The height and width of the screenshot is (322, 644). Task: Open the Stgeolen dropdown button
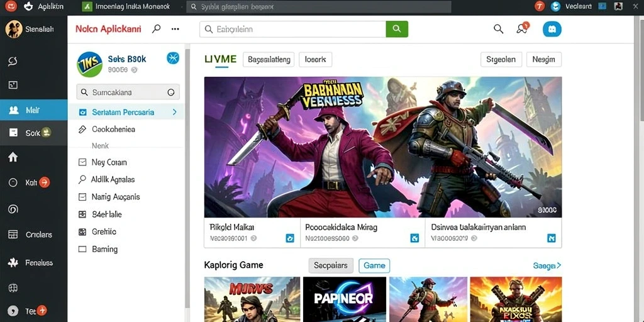(x=501, y=60)
